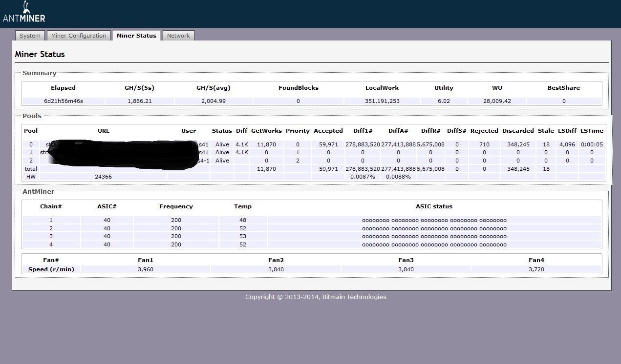This screenshot has width=621, height=364.
Task: Click the HW row label in Pools
Action: pyautogui.click(x=31, y=177)
